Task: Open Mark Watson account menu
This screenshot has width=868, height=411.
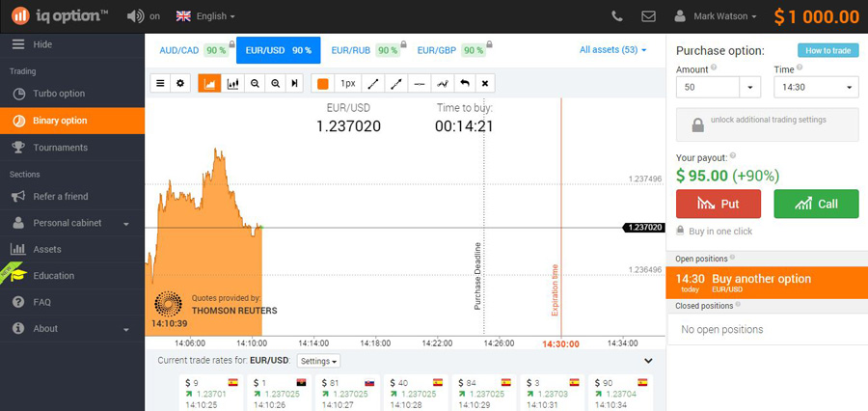Action: tap(716, 16)
